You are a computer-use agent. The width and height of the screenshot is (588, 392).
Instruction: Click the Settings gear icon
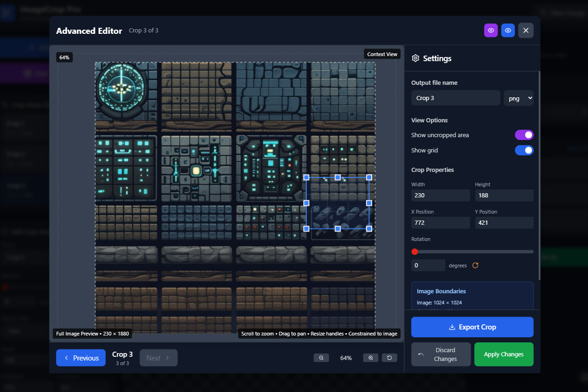[x=416, y=58]
